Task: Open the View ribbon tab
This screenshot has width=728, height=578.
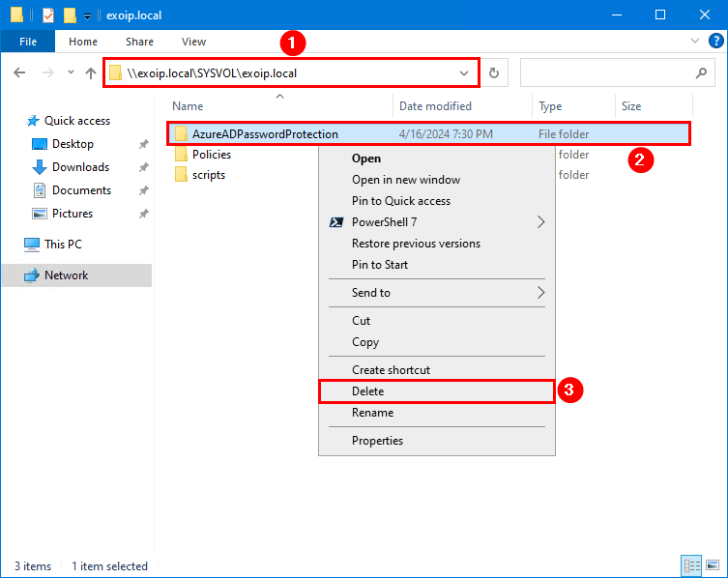Action: point(193,42)
